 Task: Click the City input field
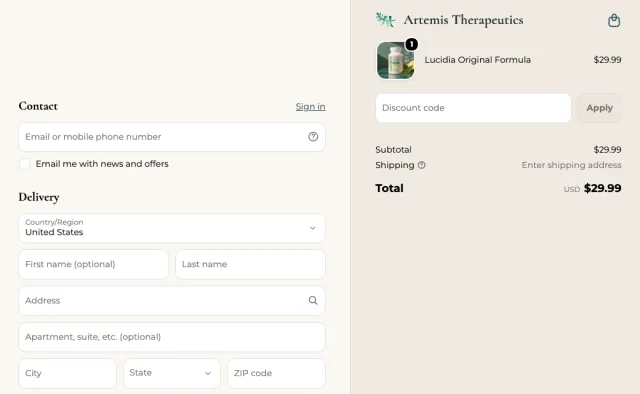[x=67, y=373]
